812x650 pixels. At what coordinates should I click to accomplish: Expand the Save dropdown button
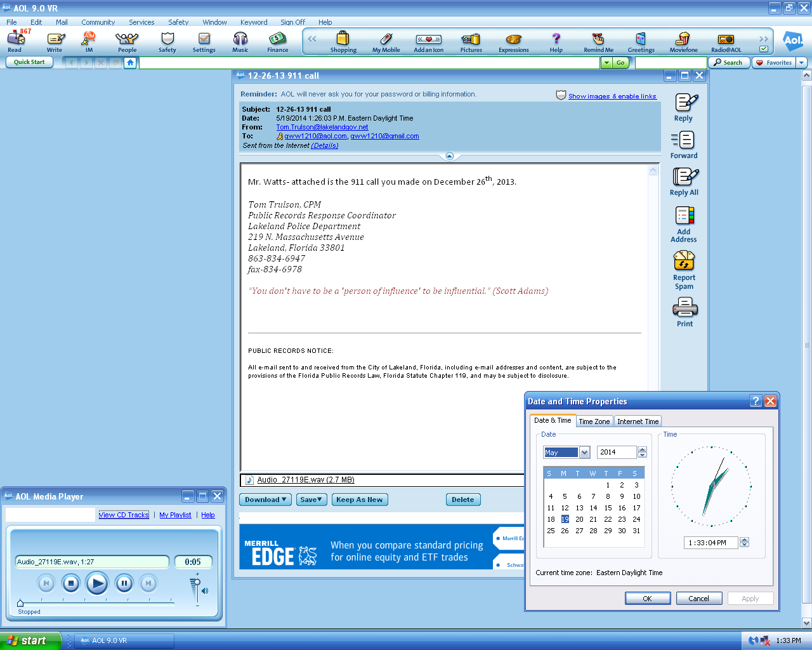point(311,500)
